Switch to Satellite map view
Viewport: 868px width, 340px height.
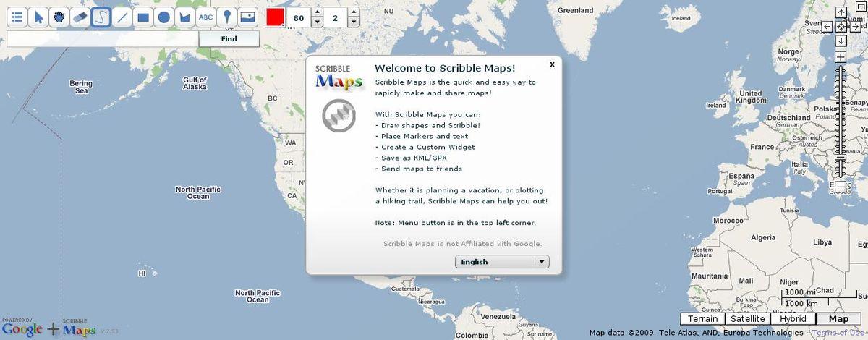748,319
